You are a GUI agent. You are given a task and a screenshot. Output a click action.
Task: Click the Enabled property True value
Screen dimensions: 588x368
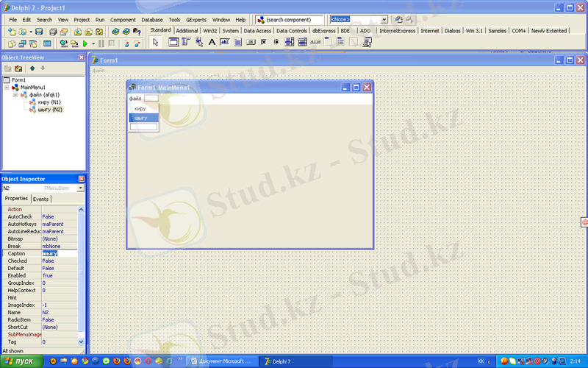pyautogui.click(x=60, y=275)
